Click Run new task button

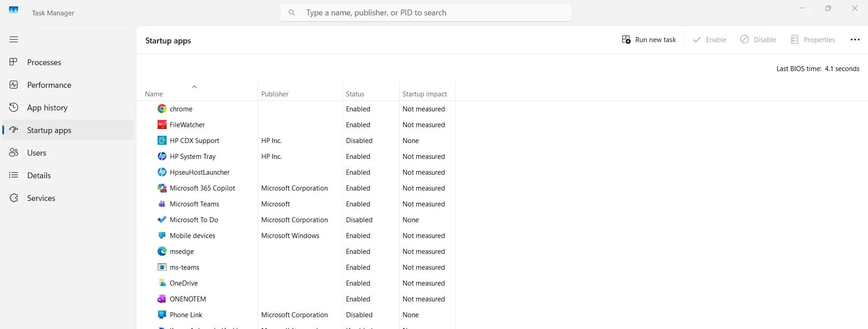648,40
